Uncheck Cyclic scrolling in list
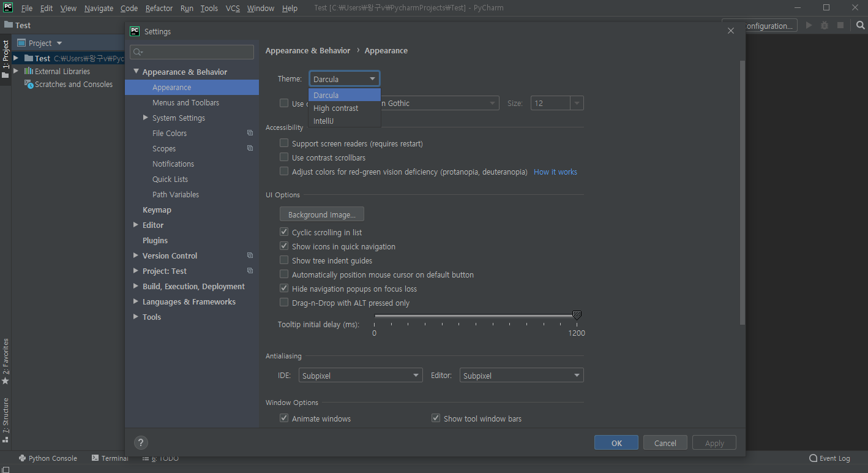The height and width of the screenshot is (473, 868). pyautogui.click(x=284, y=232)
